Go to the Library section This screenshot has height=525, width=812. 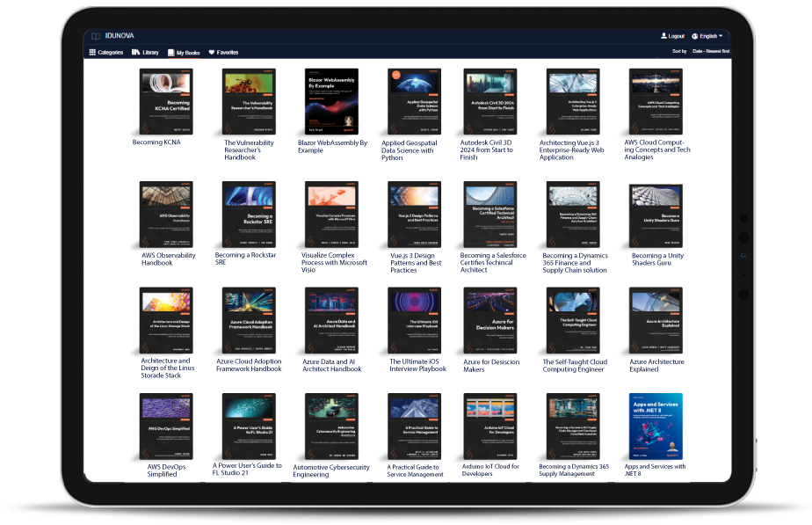pos(145,53)
